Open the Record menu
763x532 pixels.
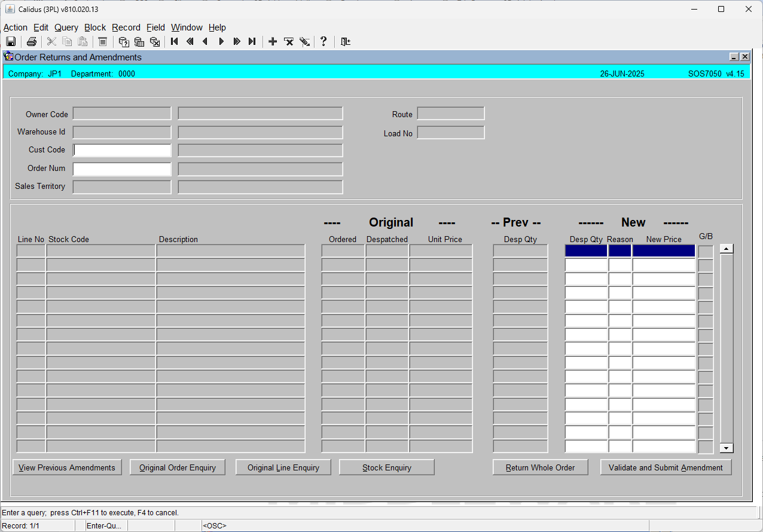point(126,27)
